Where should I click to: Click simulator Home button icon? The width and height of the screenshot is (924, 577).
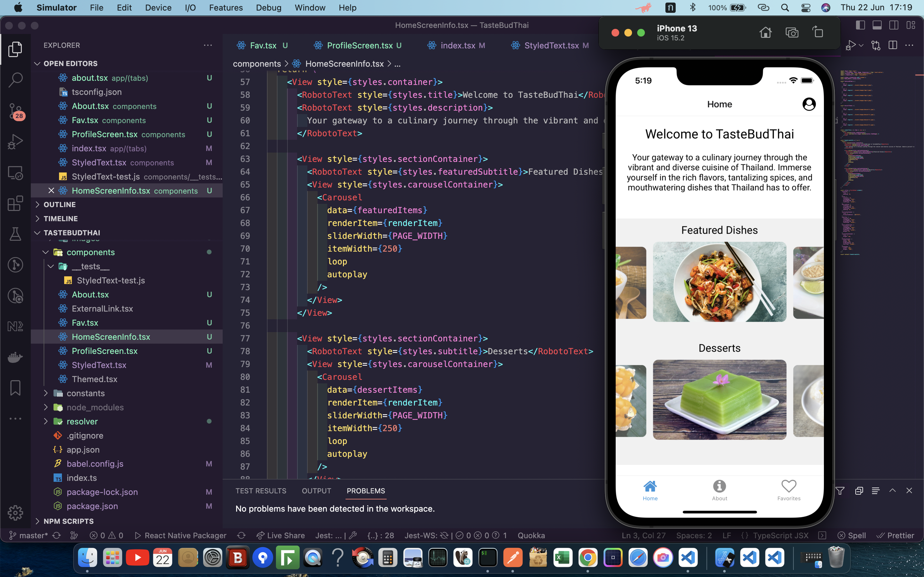765,33
